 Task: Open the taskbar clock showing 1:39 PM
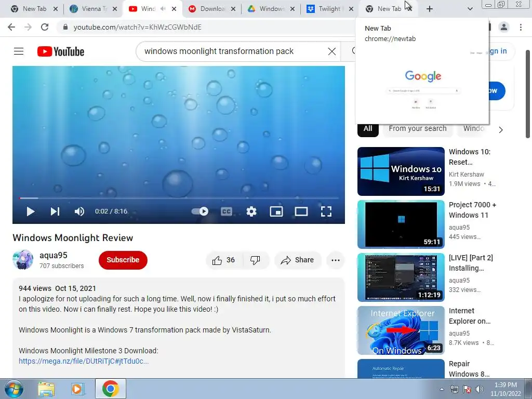tap(506, 389)
